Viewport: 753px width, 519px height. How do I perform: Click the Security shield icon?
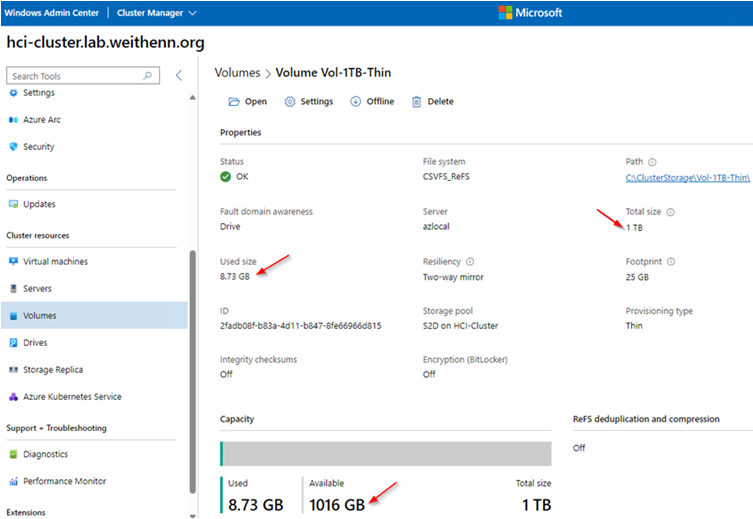(14, 147)
